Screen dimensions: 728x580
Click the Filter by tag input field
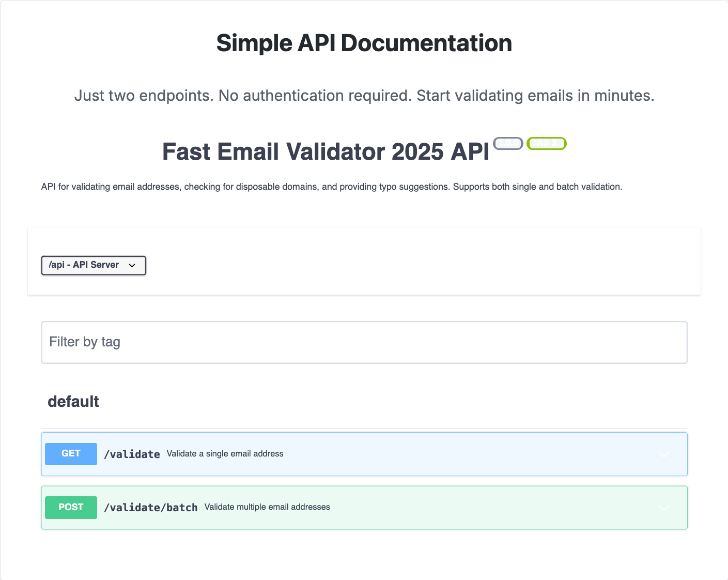click(364, 342)
